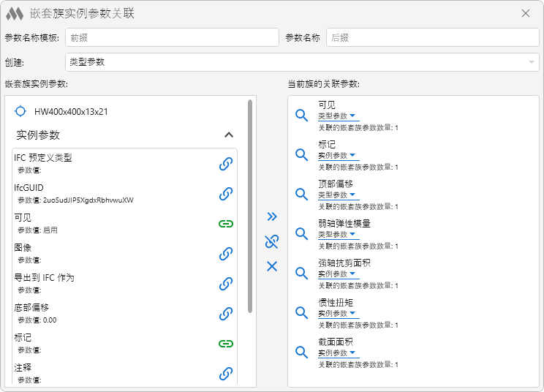Click the link icon next to IfcGUID
The width and height of the screenshot is (544, 392).
click(x=226, y=194)
